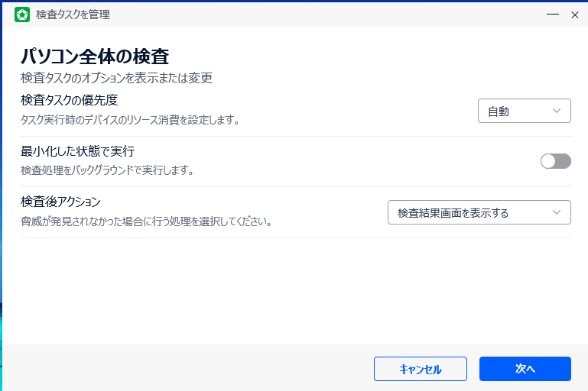Close the 検査タスクを管理 dialog
The image size is (588, 391).
click(x=575, y=15)
